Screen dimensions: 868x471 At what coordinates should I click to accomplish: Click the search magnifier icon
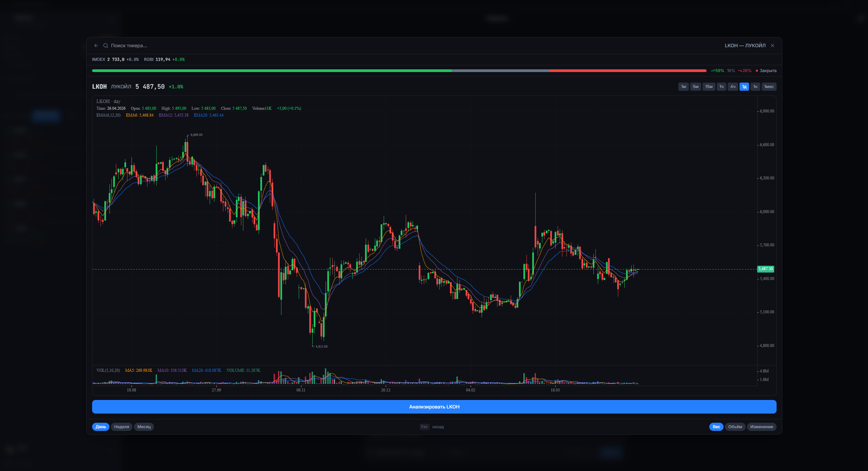pyautogui.click(x=106, y=46)
